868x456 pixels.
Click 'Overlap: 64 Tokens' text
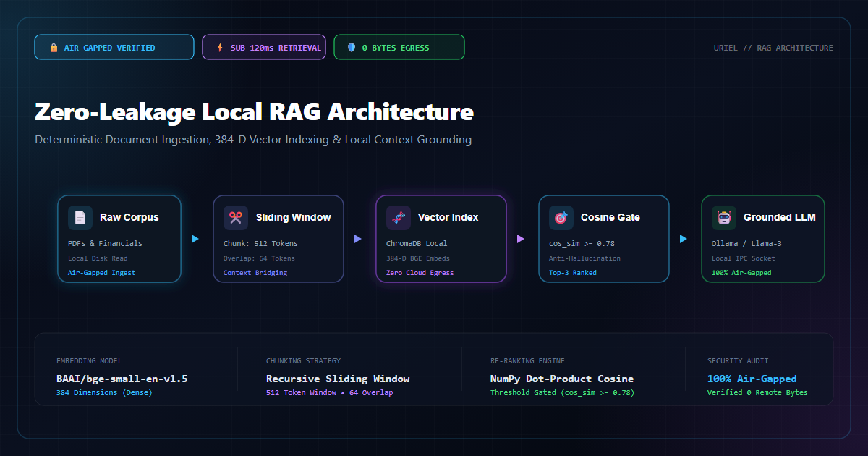click(259, 258)
